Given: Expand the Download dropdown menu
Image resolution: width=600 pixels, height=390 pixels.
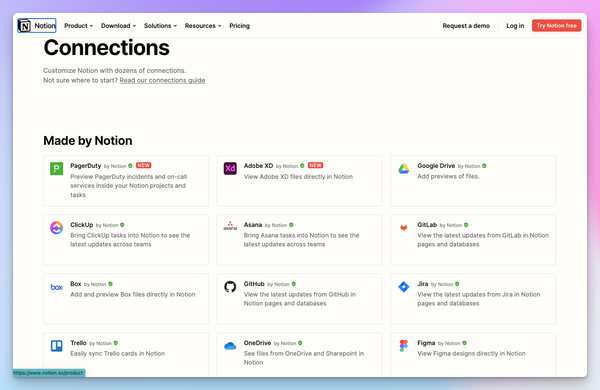Looking at the screenshot, I should tap(118, 26).
